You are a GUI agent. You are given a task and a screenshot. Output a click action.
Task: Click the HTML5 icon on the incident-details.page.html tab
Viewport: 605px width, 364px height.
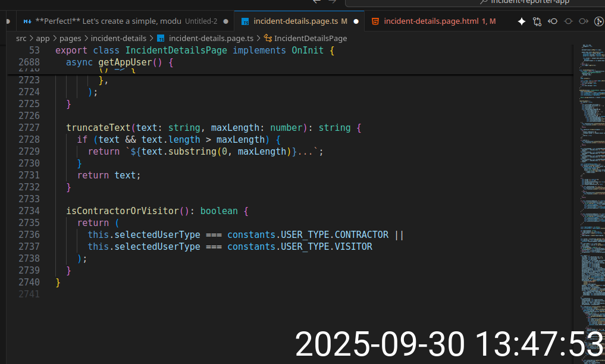click(x=375, y=21)
